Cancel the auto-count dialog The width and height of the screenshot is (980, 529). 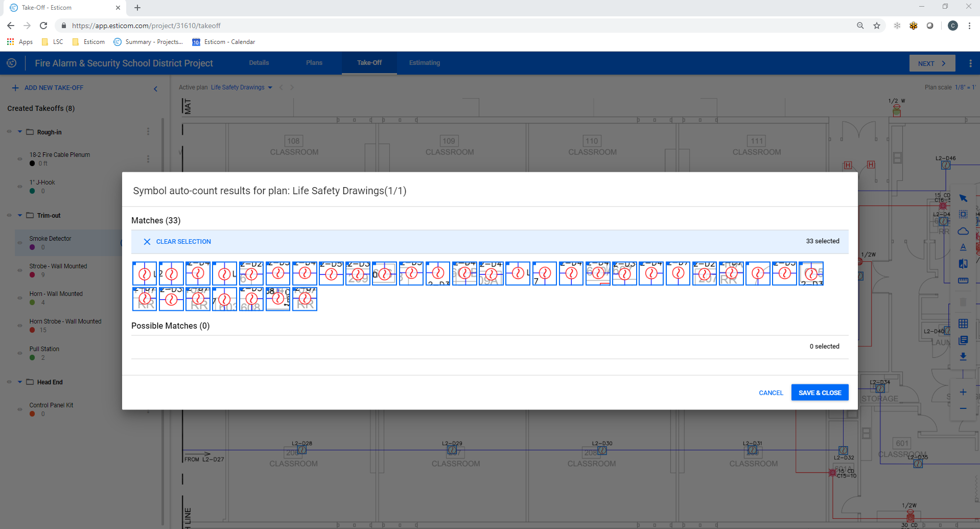(771, 393)
